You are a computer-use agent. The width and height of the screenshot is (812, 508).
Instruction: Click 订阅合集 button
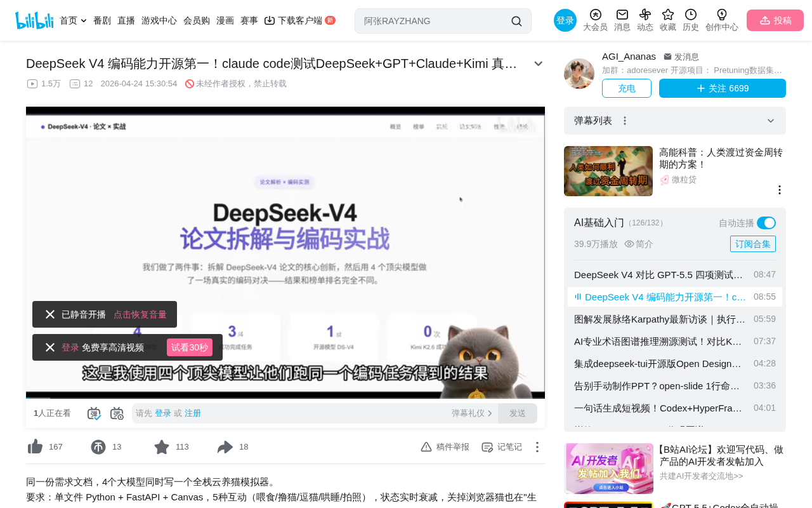point(753,244)
